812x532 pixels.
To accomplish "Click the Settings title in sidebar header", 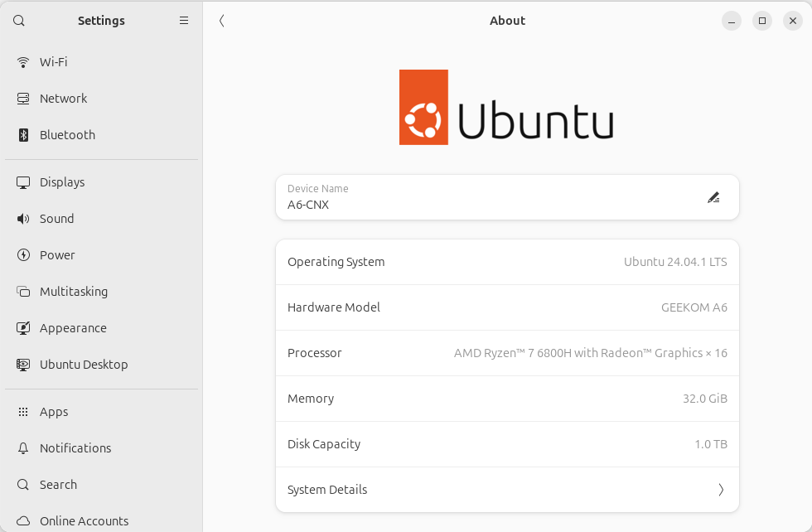I will [x=101, y=21].
